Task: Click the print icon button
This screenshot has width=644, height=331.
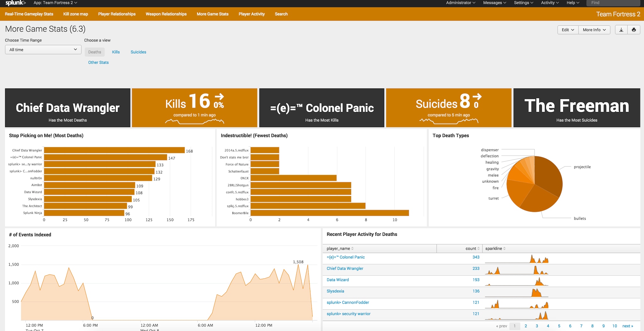Action: [x=634, y=30]
